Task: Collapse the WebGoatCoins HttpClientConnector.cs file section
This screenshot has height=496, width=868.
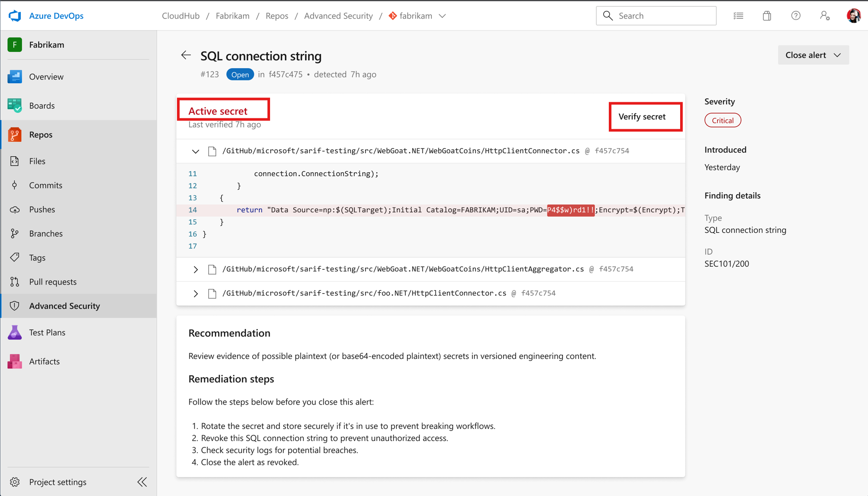Action: point(195,151)
